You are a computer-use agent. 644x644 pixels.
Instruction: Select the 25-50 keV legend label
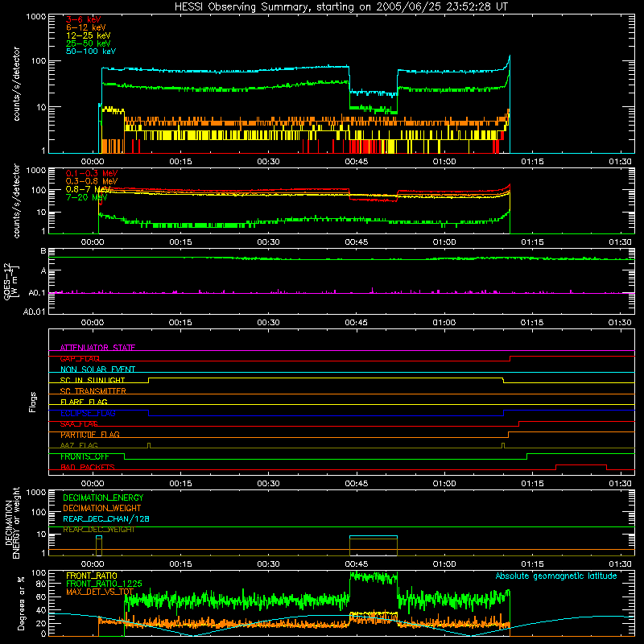point(89,43)
